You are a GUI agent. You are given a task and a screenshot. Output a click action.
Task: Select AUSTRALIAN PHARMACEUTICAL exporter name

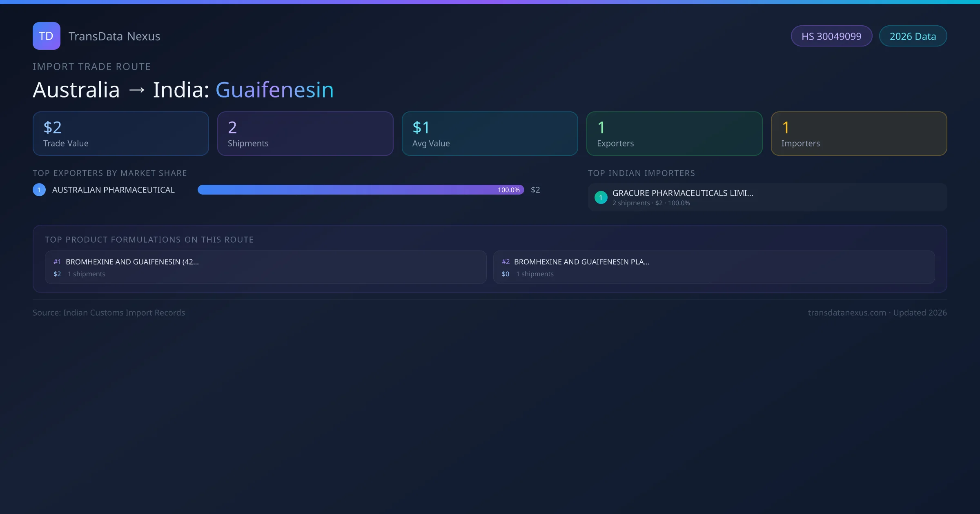(x=113, y=190)
